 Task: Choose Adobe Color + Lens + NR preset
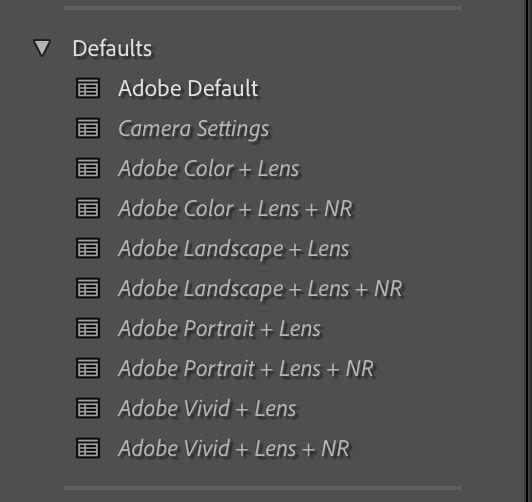tap(235, 209)
